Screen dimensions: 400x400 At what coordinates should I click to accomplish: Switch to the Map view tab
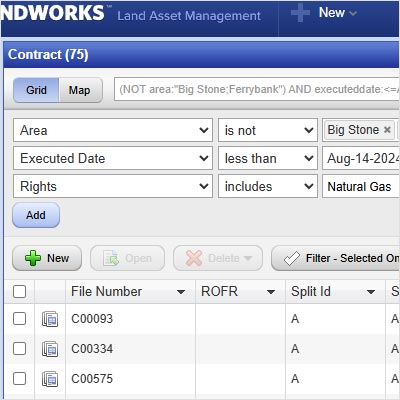[x=80, y=90]
